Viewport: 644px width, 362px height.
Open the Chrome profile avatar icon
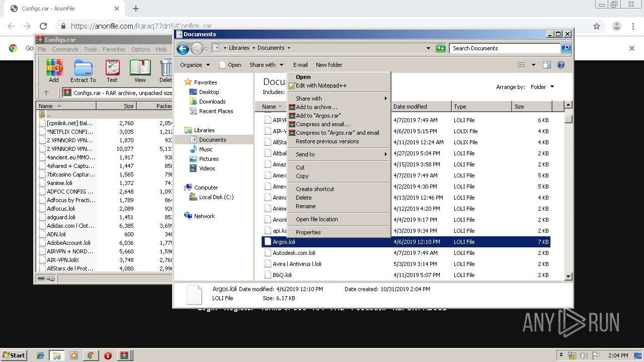pyautogui.click(x=616, y=26)
